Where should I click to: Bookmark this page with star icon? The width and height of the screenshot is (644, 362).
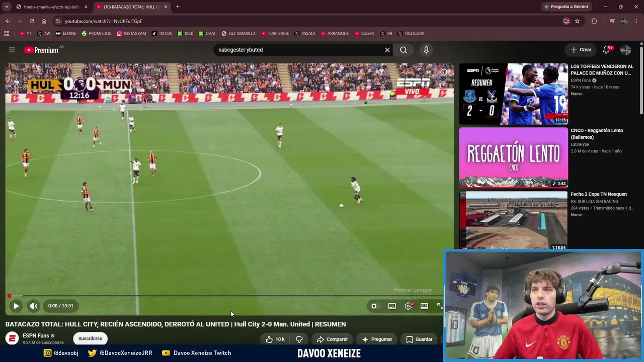pyautogui.click(x=577, y=21)
